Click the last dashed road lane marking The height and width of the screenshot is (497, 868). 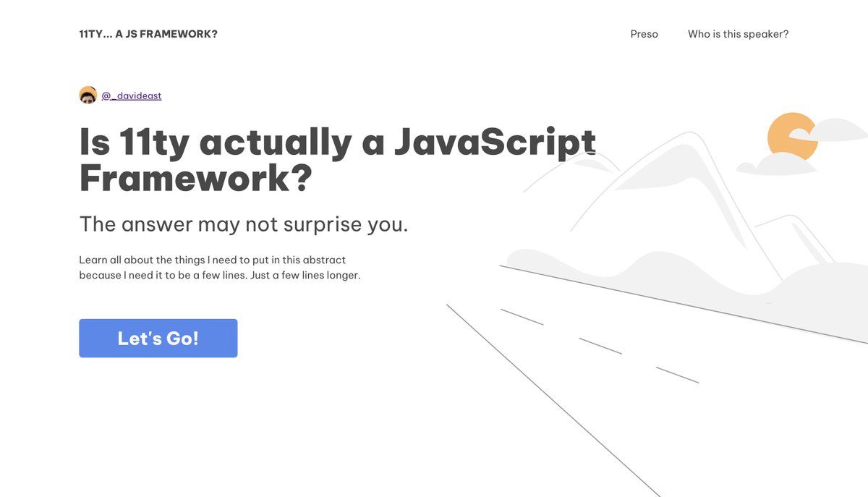coord(678,375)
